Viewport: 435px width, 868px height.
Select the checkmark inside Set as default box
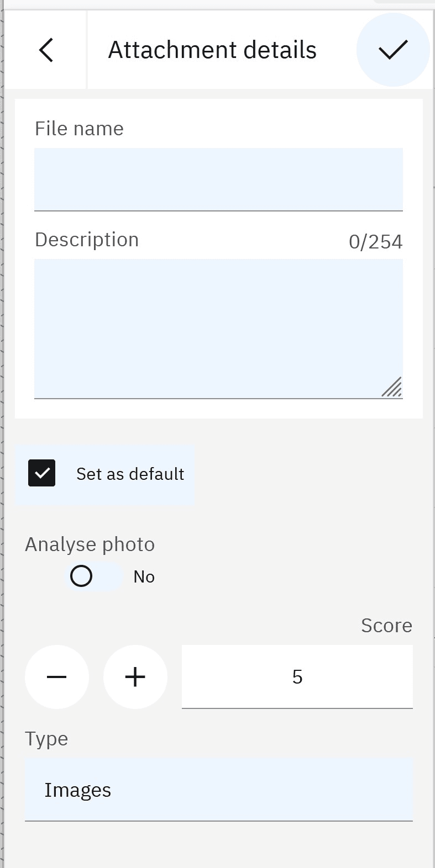pyautogui.click(x=41, y=473)
